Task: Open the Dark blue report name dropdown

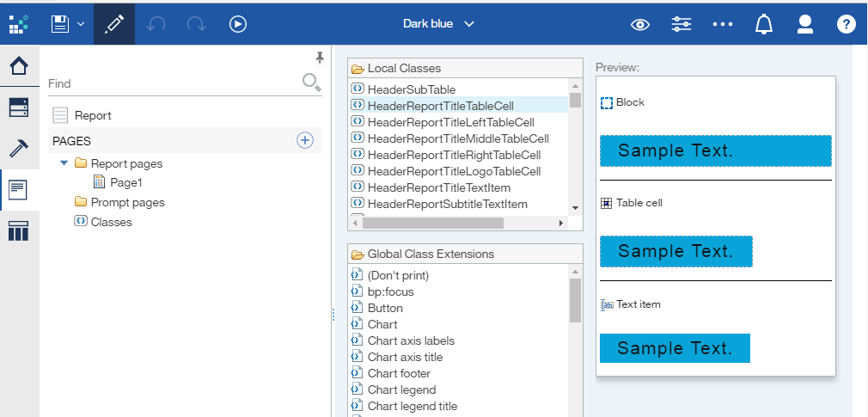Action: [x=438, y=24]
